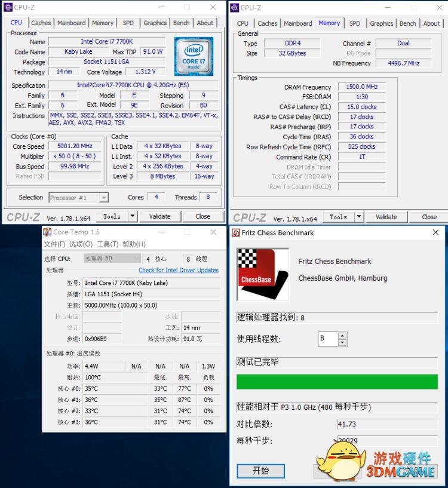This screenshot has height=488, width=448.
Task: Click Tools button in left CPU-Z window
Action: (112, 216)
